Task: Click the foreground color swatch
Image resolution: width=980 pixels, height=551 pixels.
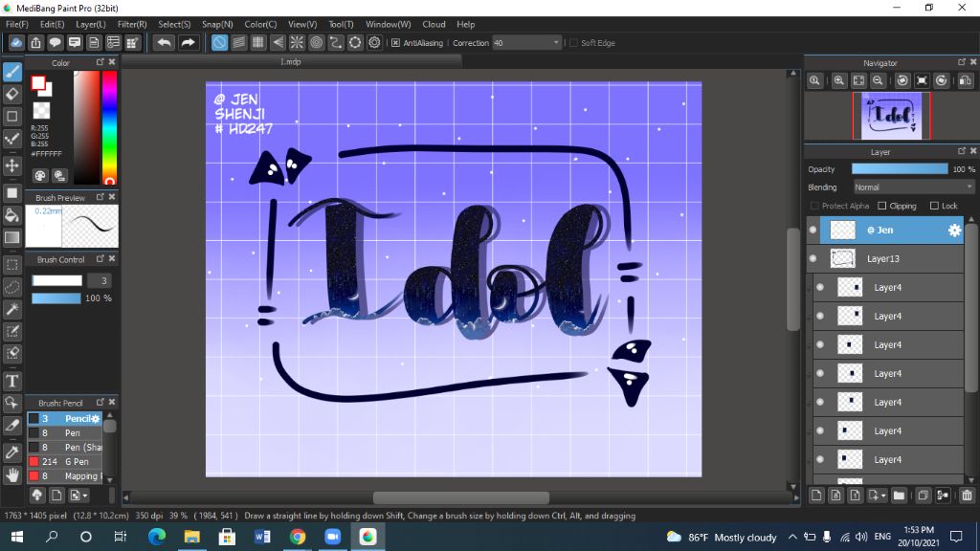Action: coord(38,83)
